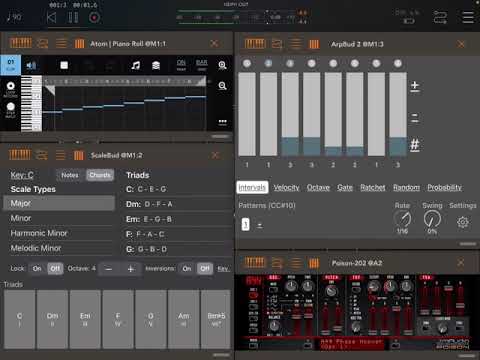
Task: Turn Inversions Off in ScaleBud
Action: [205, 268]
